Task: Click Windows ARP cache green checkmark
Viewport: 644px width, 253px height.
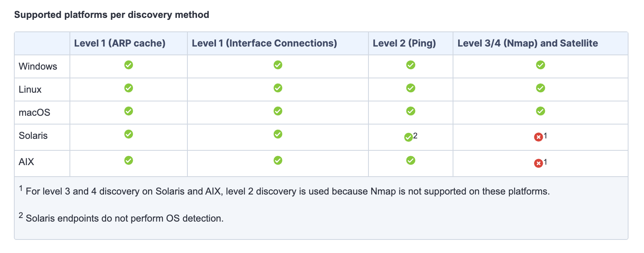Action: 129,65
